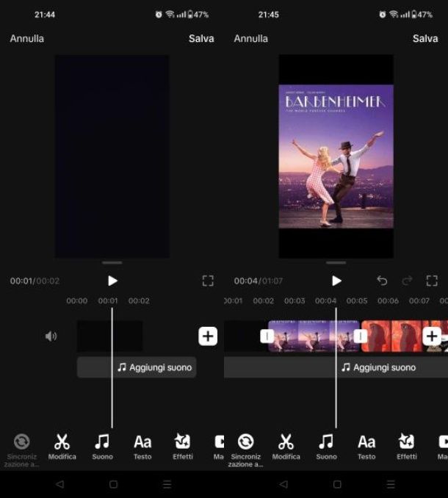The image size is (448, 498).
Task: Mute the clip audio with the speaker icon
Action: click(51, 336)
